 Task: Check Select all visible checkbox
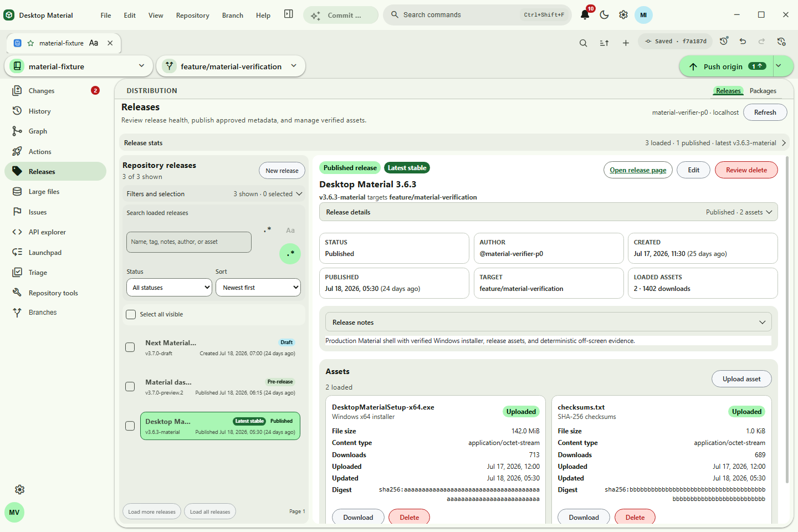coord(131,315)
